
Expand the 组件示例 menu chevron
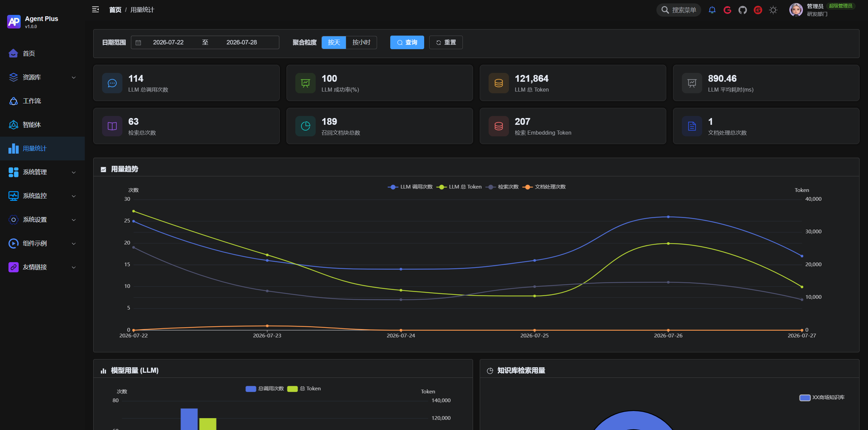(74, 243)
